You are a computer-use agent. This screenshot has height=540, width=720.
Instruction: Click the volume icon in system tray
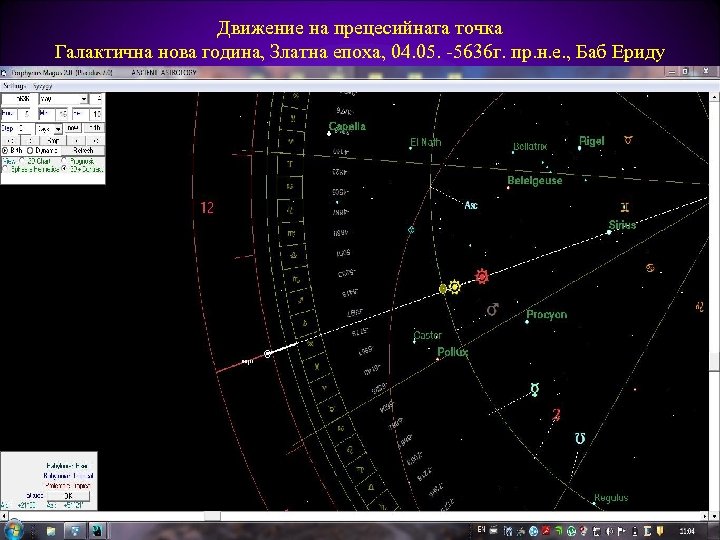coord(609,531)
